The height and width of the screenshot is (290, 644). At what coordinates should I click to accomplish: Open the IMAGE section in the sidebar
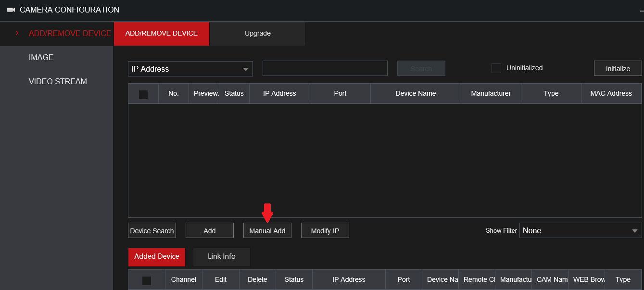(x=41, y=57)
